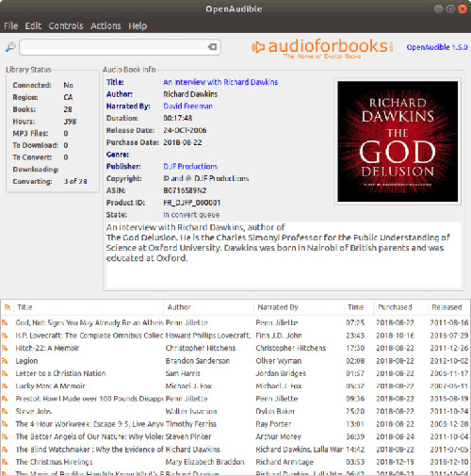Click author cell Walter Isaacson

coord(191,411)
